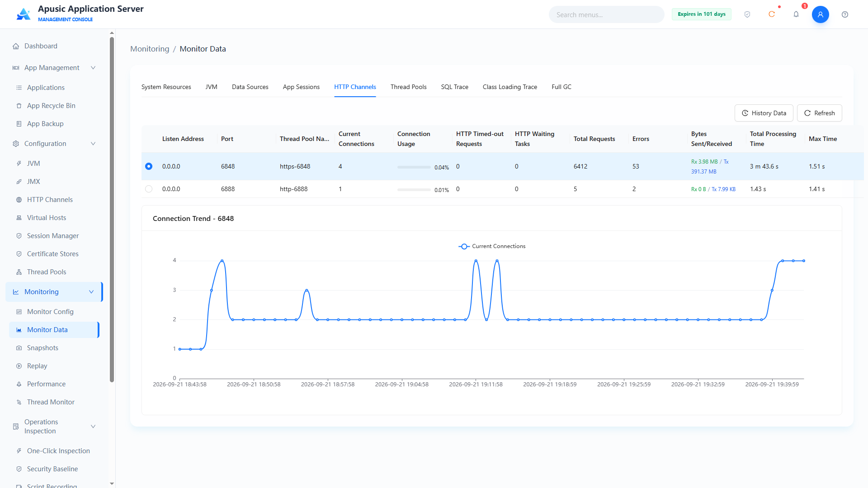Screen dimensions: 868x488
Task: Open Thread Pools in sidebar
Action: point(54,272)
